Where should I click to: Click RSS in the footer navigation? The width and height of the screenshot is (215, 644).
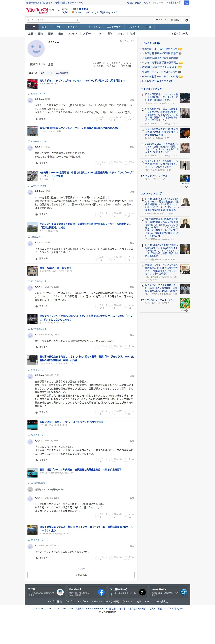tap(147, 602)
